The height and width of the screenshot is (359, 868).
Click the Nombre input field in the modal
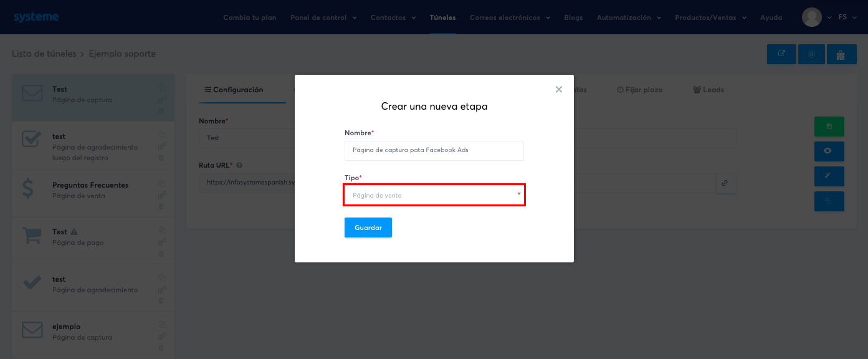(x=434, y=151)
